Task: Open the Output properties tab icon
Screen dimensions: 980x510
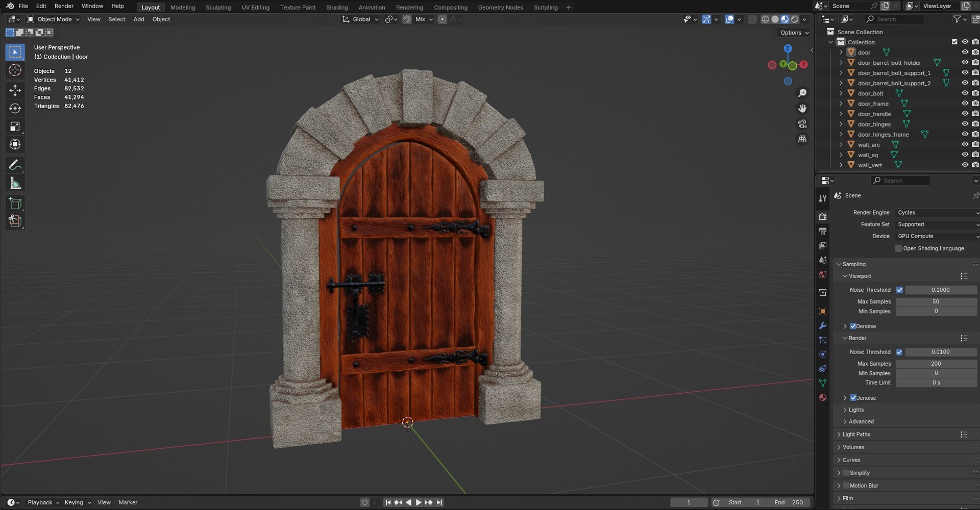Action: 823,232
